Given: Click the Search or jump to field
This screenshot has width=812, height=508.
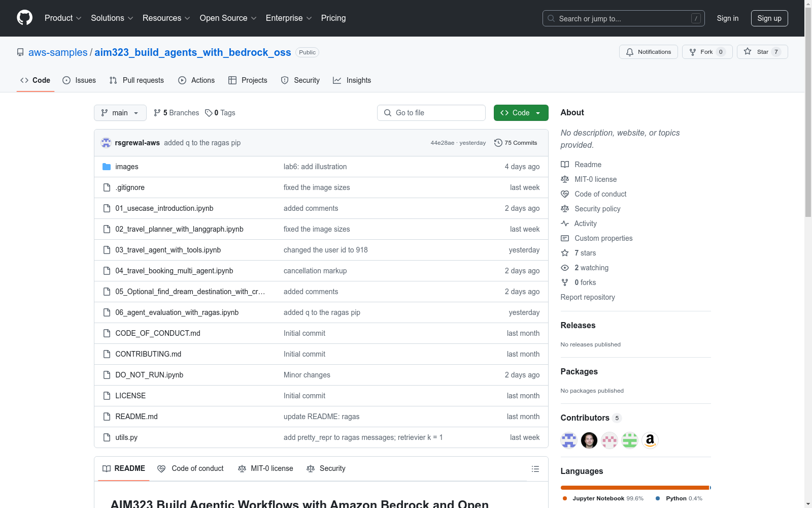Looking at the screenshot, I should [624, 18].
